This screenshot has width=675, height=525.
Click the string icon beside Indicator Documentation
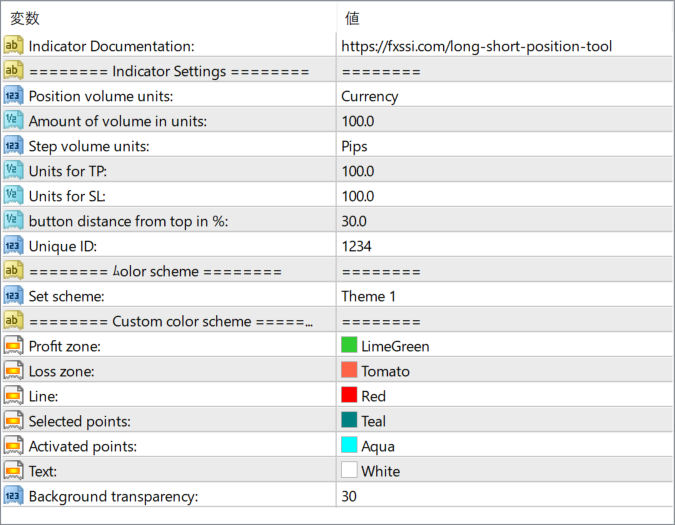[x=13, y=46]
